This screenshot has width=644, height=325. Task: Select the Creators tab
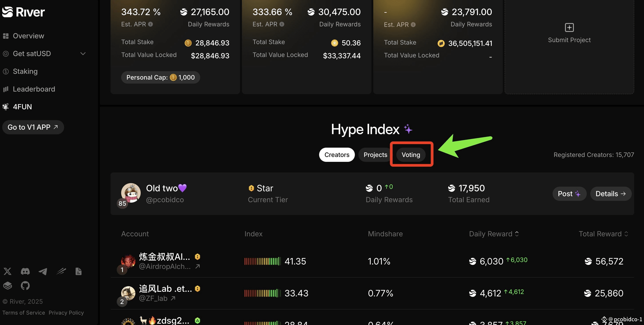point(337,155)
